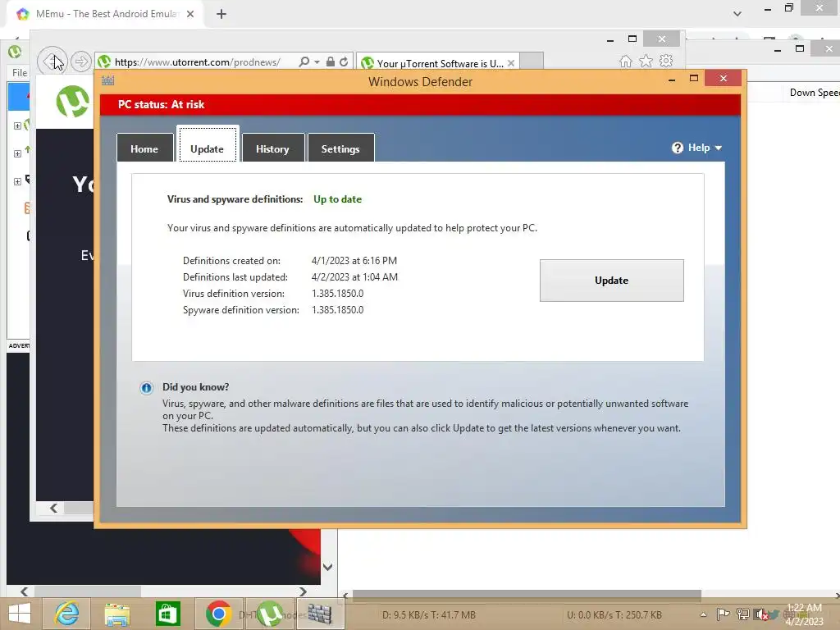Image resolution: width=840 pixels, height=630 pixels.
Task: Switch to uTorrent from the taskbar
Action: pos(269,614)
